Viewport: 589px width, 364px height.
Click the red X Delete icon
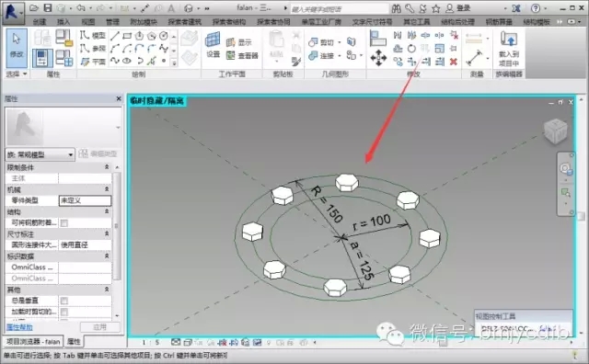[x=454, y=62]
